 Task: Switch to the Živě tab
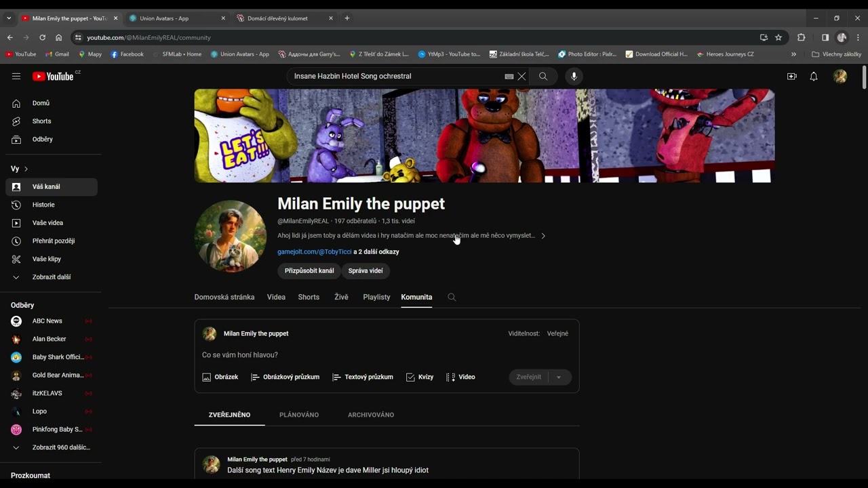click(341, 298)
